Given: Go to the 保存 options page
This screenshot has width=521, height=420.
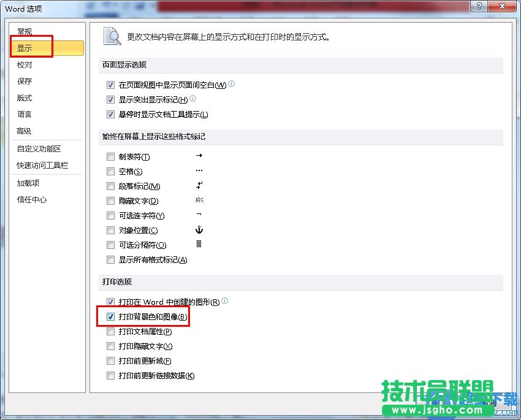Looking at the screenshot, I should 25,82.
